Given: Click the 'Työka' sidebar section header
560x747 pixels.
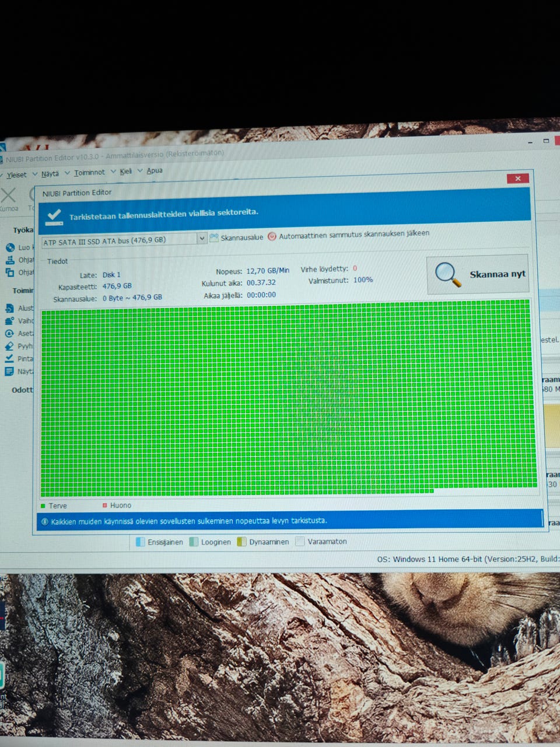Looking at the screenshot, I should pyautogui.click(x=23, y=230).
